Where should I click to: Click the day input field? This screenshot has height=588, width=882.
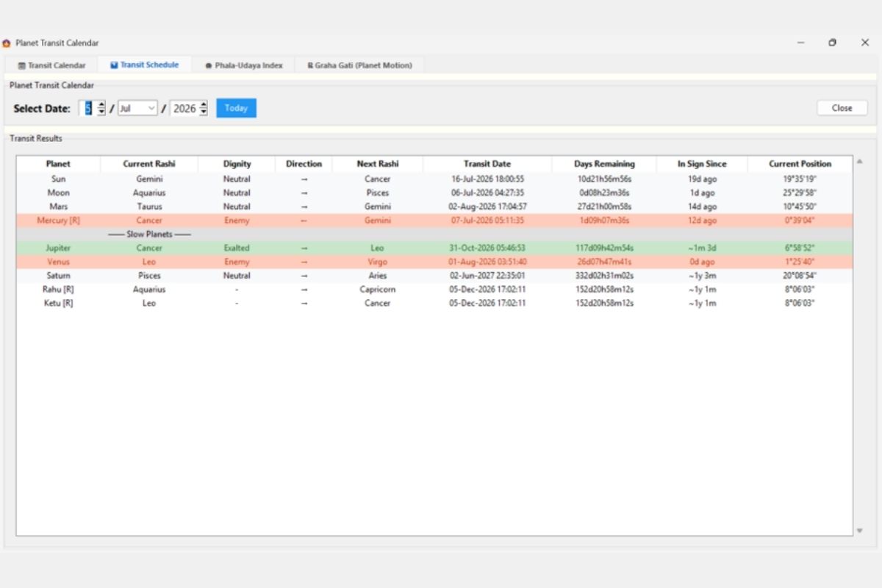point(88,108)
